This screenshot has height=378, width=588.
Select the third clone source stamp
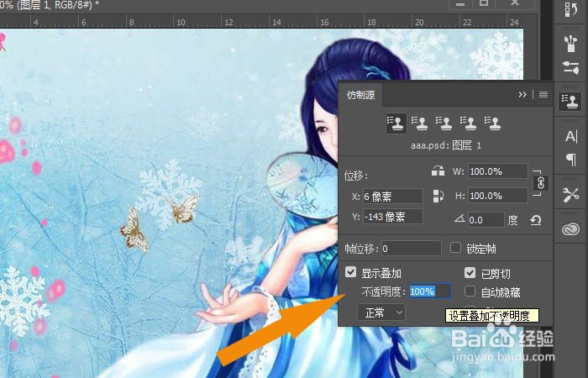pyautogui.click(x=444, y=123)
